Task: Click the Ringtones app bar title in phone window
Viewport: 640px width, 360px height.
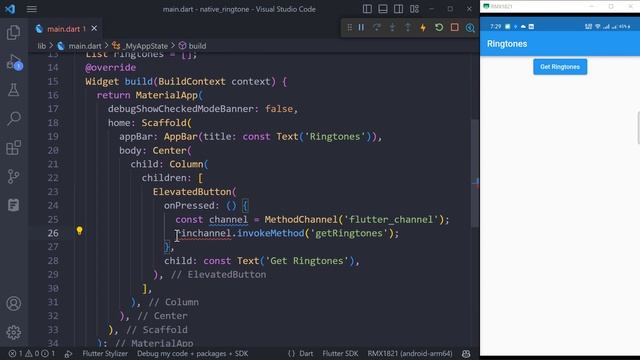Action: click(507, 44)
